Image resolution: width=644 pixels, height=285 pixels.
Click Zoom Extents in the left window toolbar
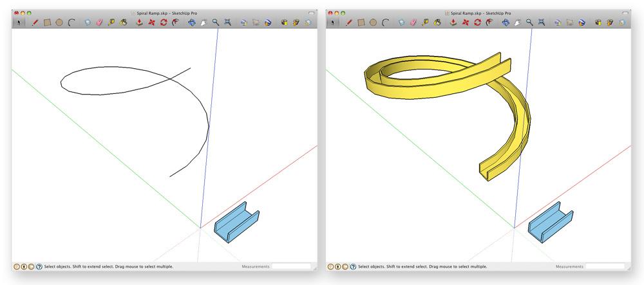point(227,22)
